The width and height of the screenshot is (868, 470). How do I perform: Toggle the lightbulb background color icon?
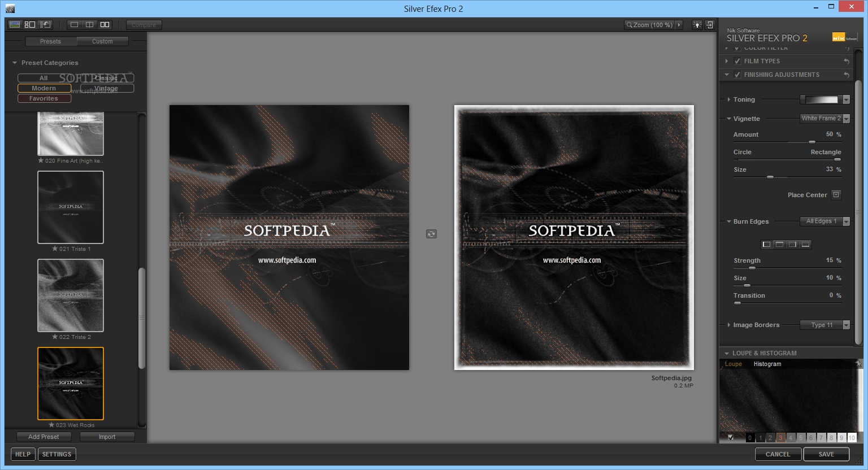point(697,25)
